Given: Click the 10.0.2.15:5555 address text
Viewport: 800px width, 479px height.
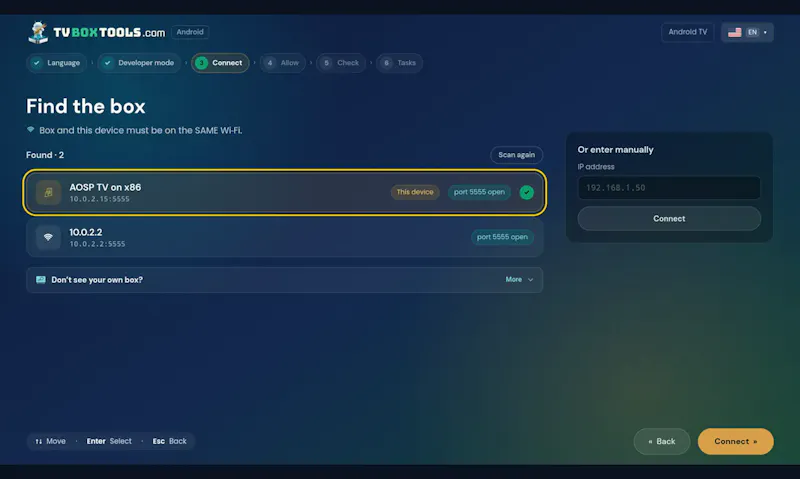Looking at the screenshot, I should click(x=99, y=199).
